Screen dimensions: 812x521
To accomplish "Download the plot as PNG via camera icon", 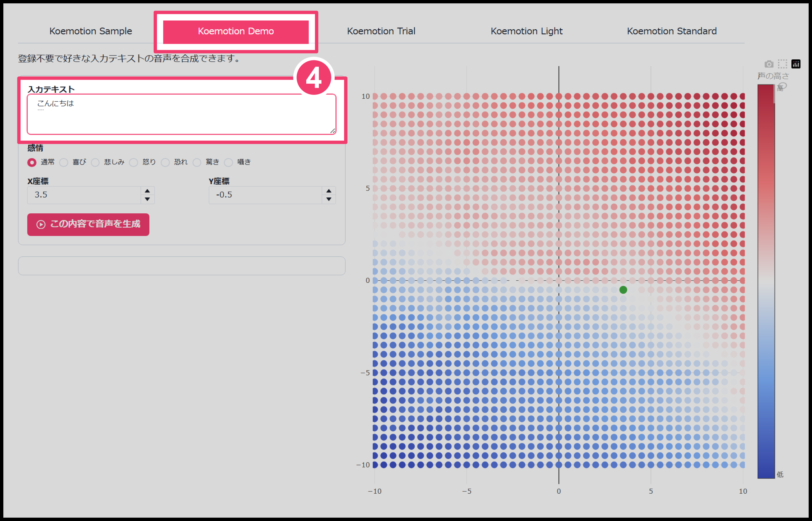I will point(769,64).
